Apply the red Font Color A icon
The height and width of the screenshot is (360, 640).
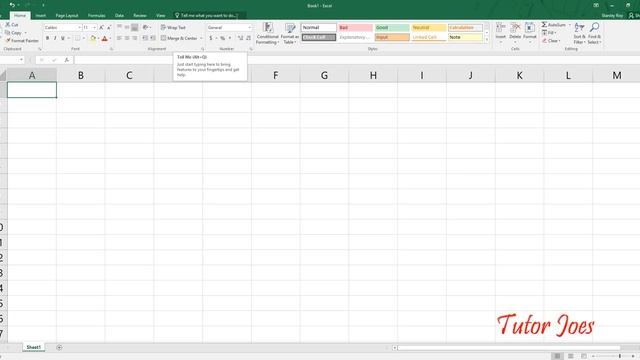[x=104, y=38]
